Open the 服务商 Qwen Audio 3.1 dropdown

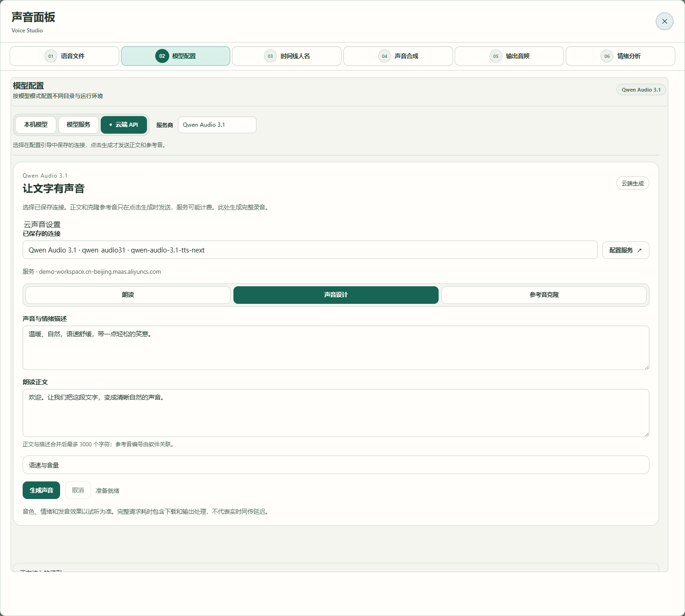(217, 125)
